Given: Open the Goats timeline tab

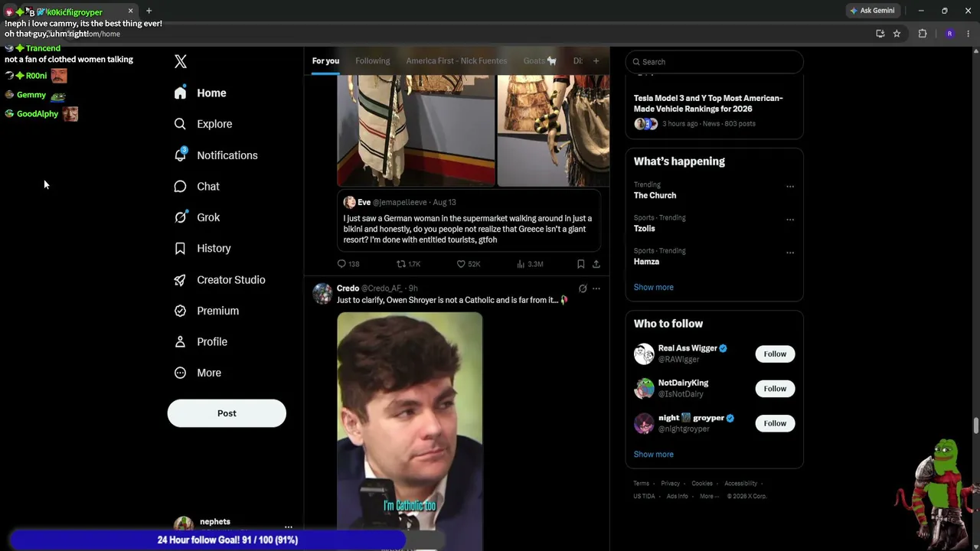Looking at the screenshot, I should point(540,60).
